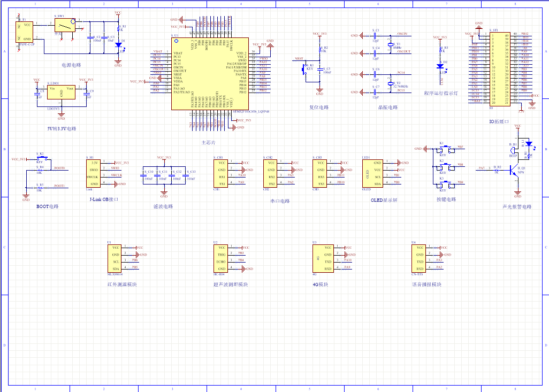Screen dimensions: 549x392
Task: Select the S_CH3 serial connector block
Action: tap(319, 174)
